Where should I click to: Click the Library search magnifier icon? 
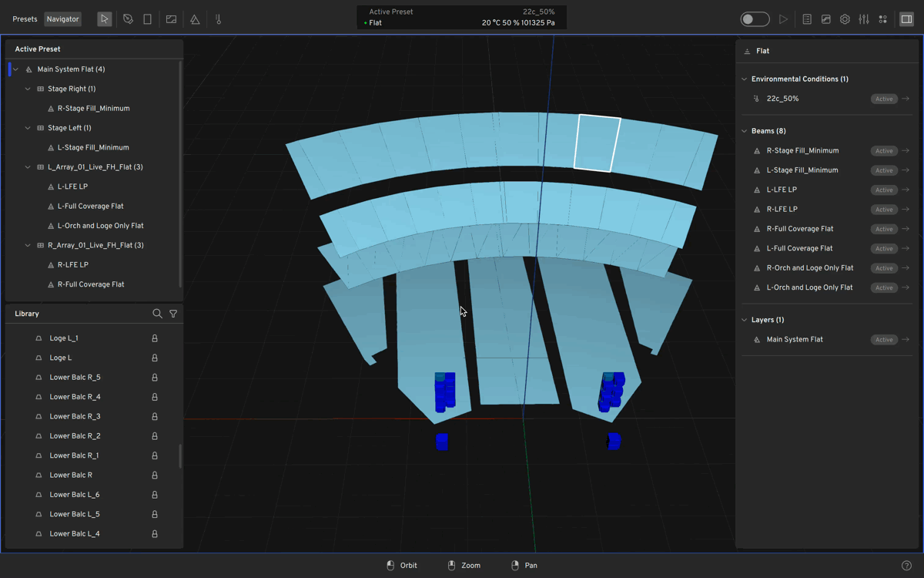point(157,314)
